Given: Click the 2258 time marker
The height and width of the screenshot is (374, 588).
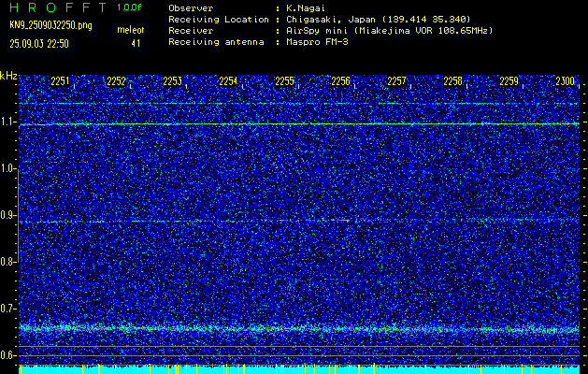Looking at the screenshot, I should pos(452,81).
